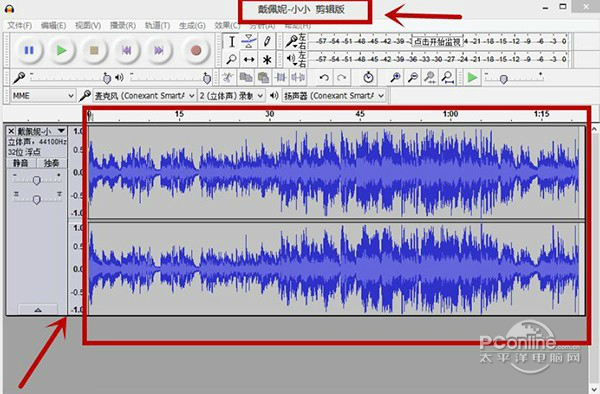Click the 30 second mark on timeline ruler

click(270, 114)
